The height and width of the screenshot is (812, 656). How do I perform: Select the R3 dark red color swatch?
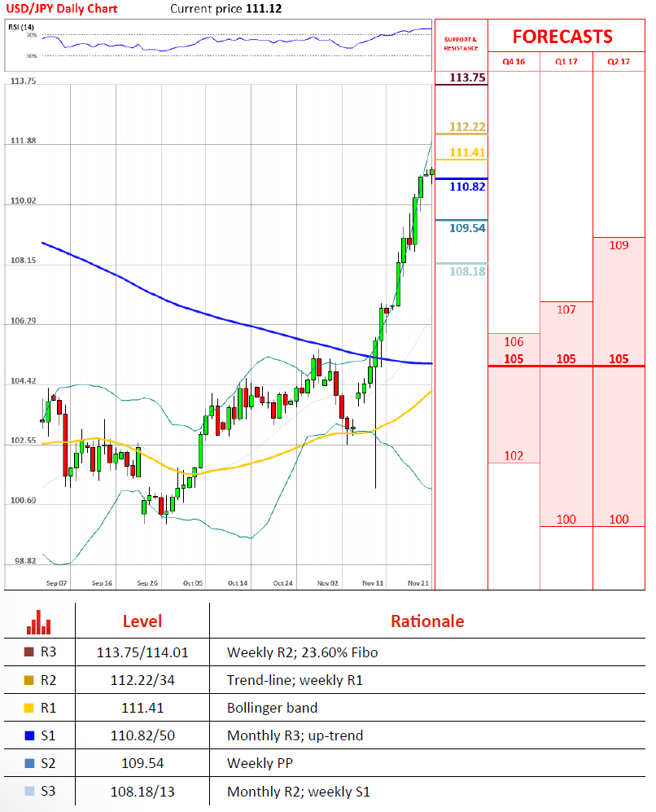(29, 652)
